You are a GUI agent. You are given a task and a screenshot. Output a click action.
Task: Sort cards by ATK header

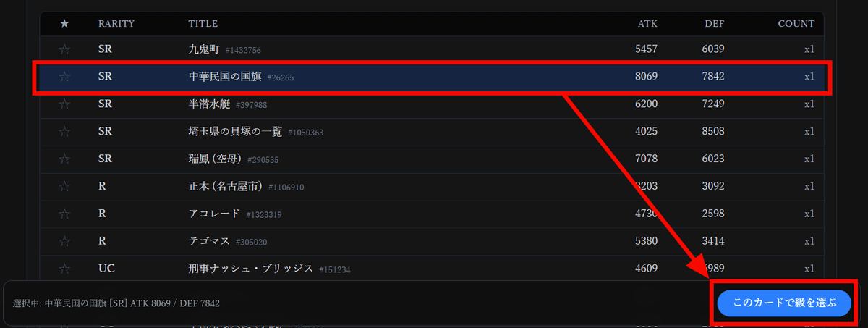[x=647, y=24]
